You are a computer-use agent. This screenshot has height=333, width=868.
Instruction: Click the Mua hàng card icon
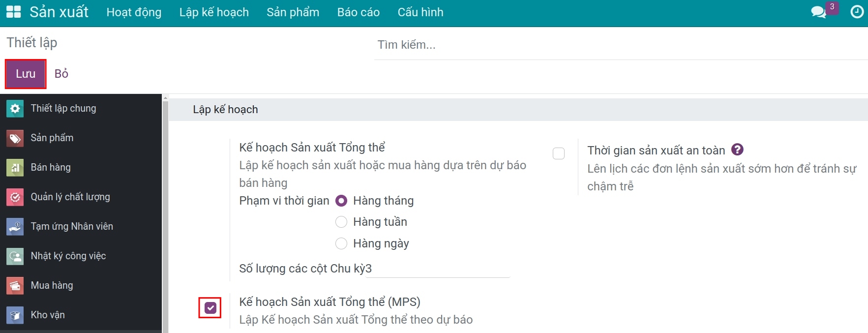click(x=15, y=285)
